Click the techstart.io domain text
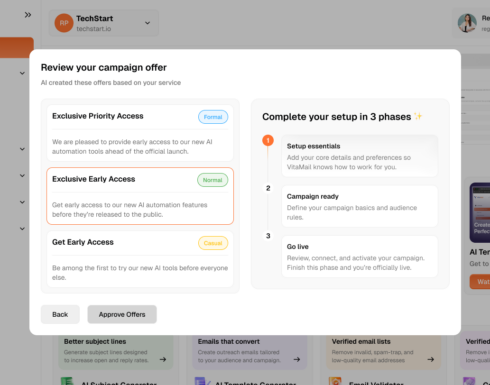 pos(94,29)
